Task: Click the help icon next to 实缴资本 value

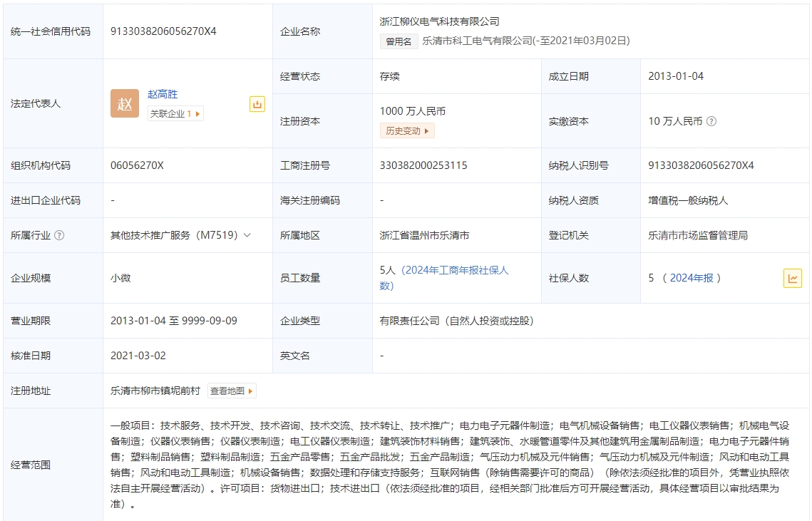Action: [711, 121]
